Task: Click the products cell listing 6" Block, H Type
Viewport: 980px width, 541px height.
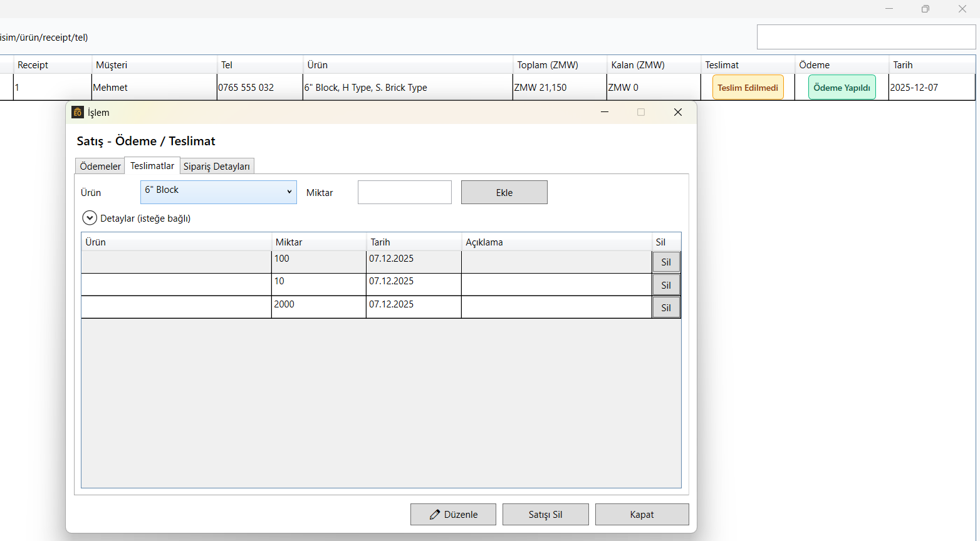Action: (x=408, y=87)
